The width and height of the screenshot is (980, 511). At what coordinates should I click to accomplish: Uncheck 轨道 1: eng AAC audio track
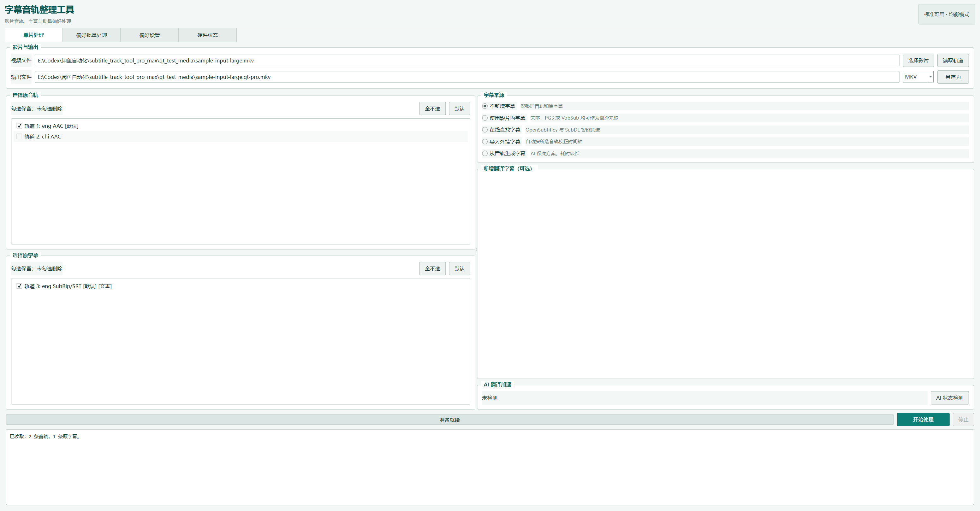pyautogui.click(x=19, y=126)
